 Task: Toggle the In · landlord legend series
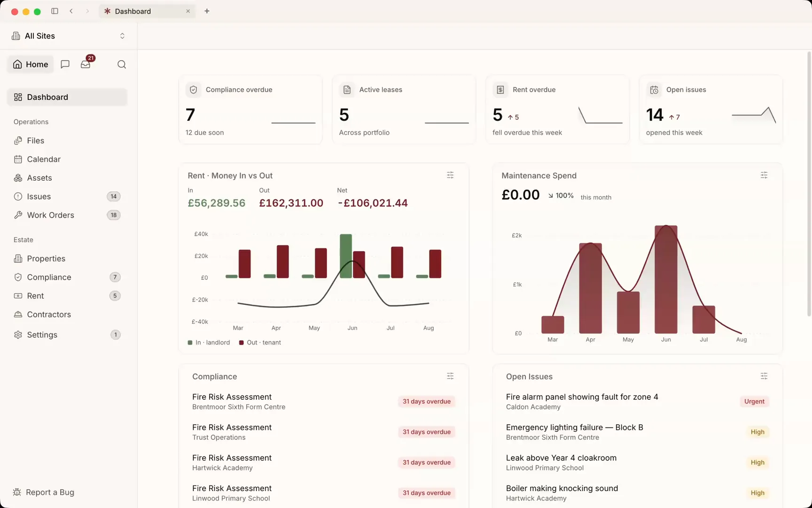pyautogui.click(x=209, y=342)
